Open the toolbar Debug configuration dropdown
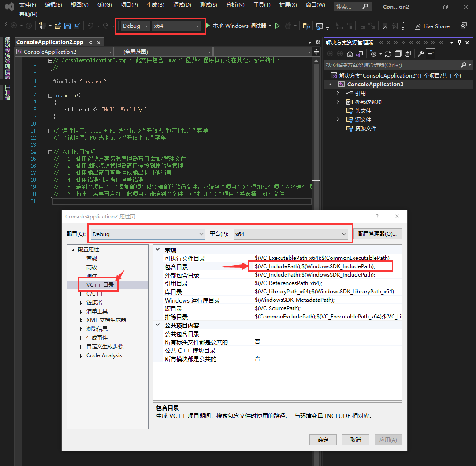This screenshot has width=476, height=466. point(135,26)
